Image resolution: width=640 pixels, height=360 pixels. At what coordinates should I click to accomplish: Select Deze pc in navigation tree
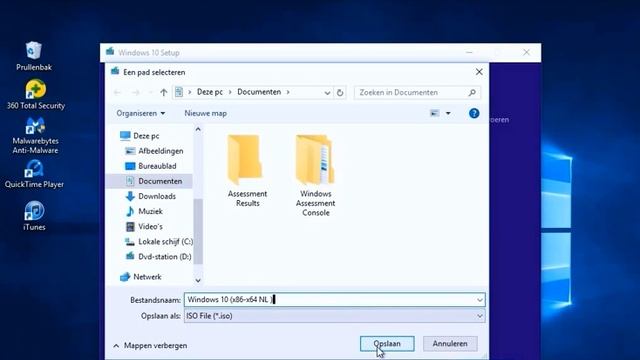(146, 136)
